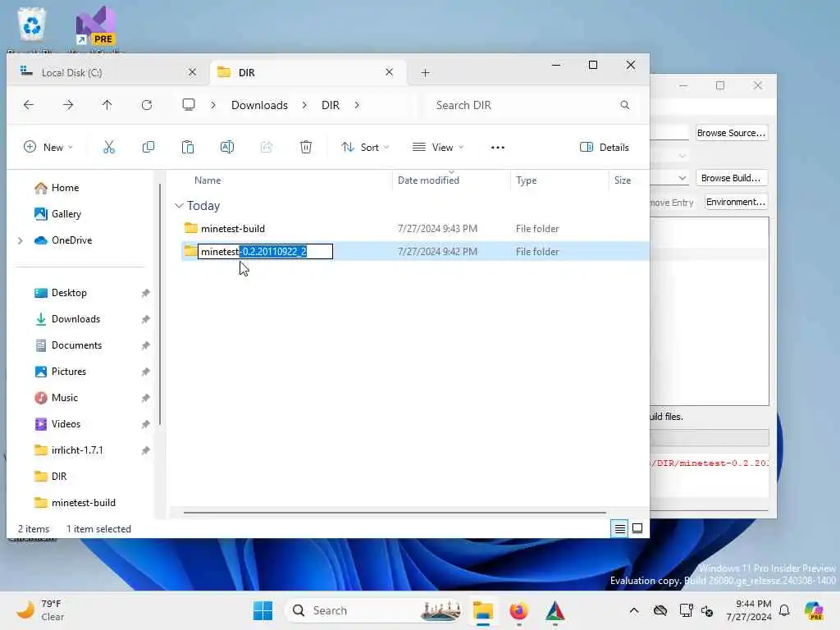
Task: Open Visual Studio Preview desktop shortcut
Action: pyautogui.click(x=95, y=27)
